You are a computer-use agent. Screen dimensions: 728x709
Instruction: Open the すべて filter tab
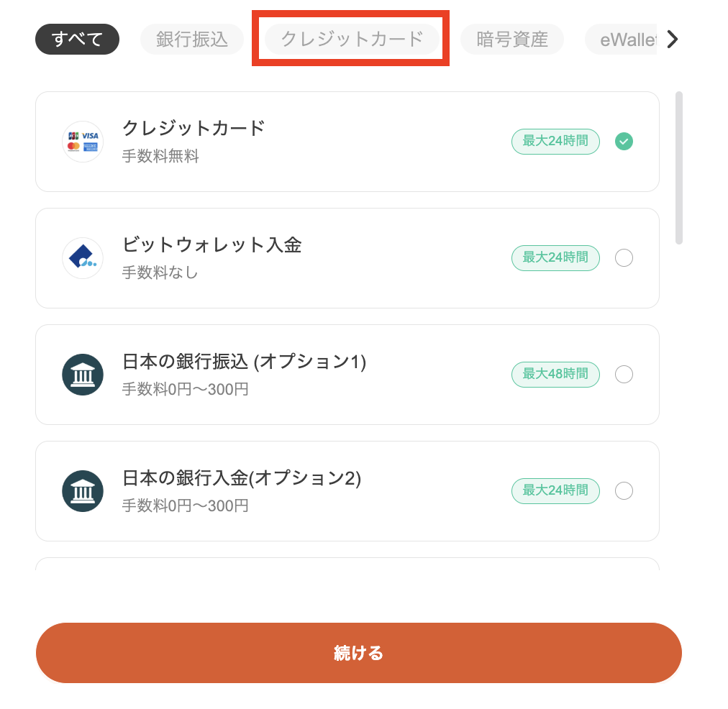click(x=77, y=40)
